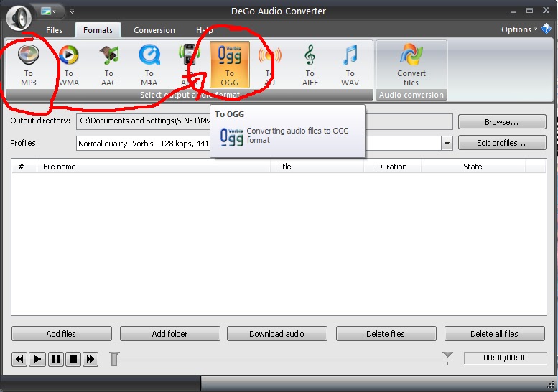
Task: Pause playback with the pause button
Action: 55,359
